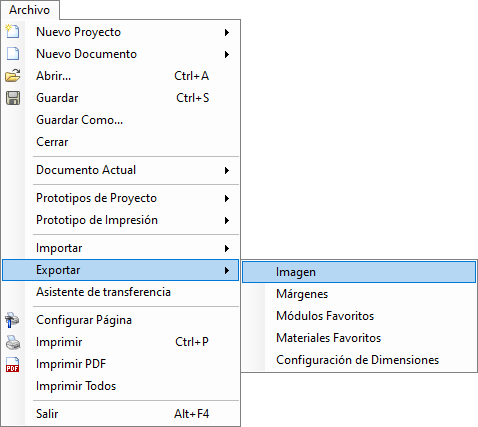The image size is (478, 427).
Task: Select Imagen in the Exportar submenu
Action: coord(359,272)
